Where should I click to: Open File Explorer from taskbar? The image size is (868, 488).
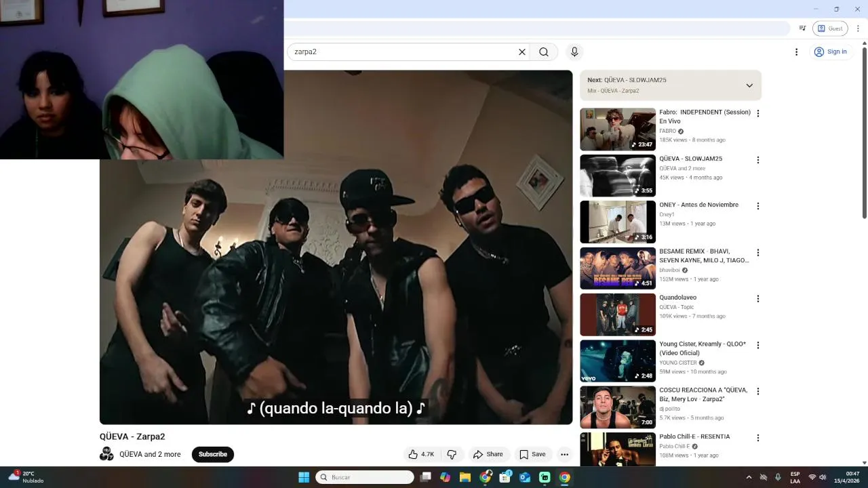[465, 477]
